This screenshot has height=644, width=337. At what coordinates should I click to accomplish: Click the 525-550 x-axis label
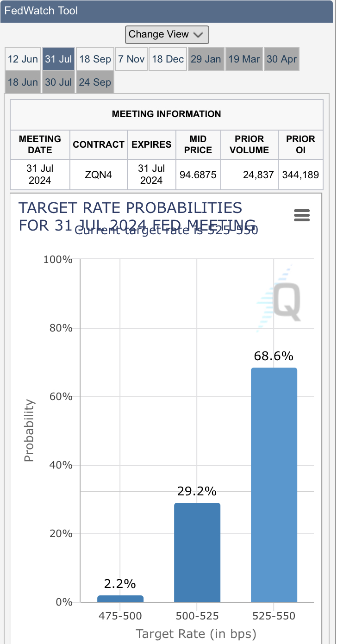click(274, 616)
